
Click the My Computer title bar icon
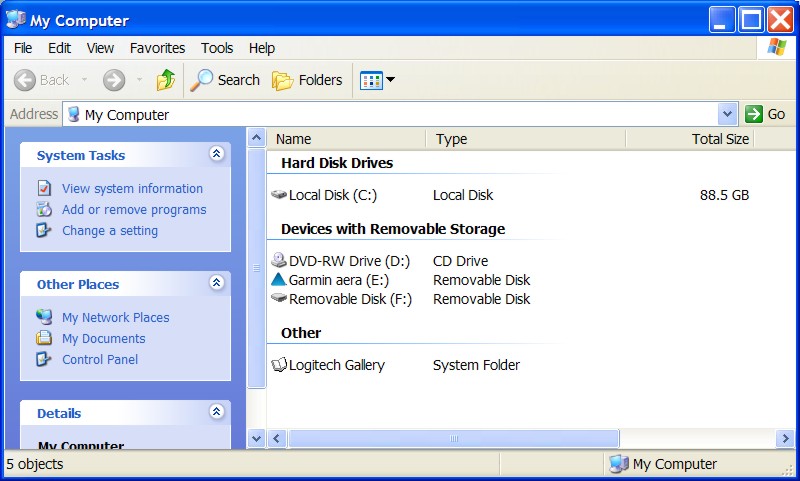tap(16, 19)
